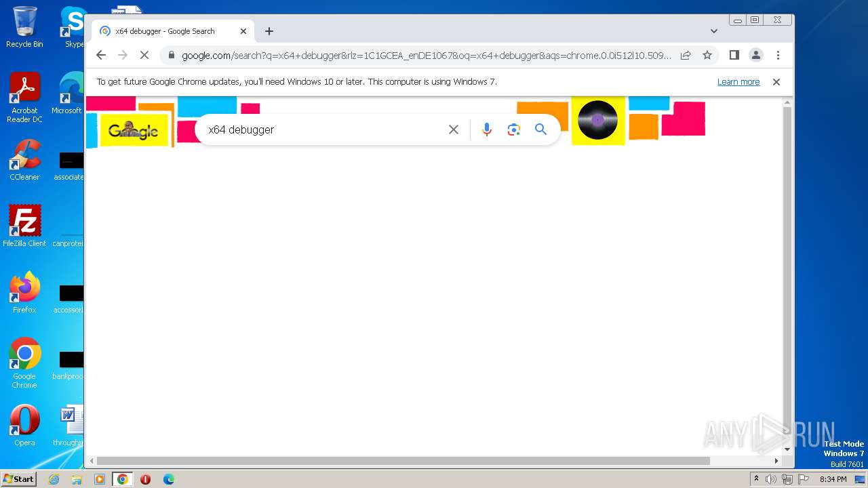This screenshot has height=488, width=868.
Task: Click the x64 debugger search field
Action: (x=324, y=129)
